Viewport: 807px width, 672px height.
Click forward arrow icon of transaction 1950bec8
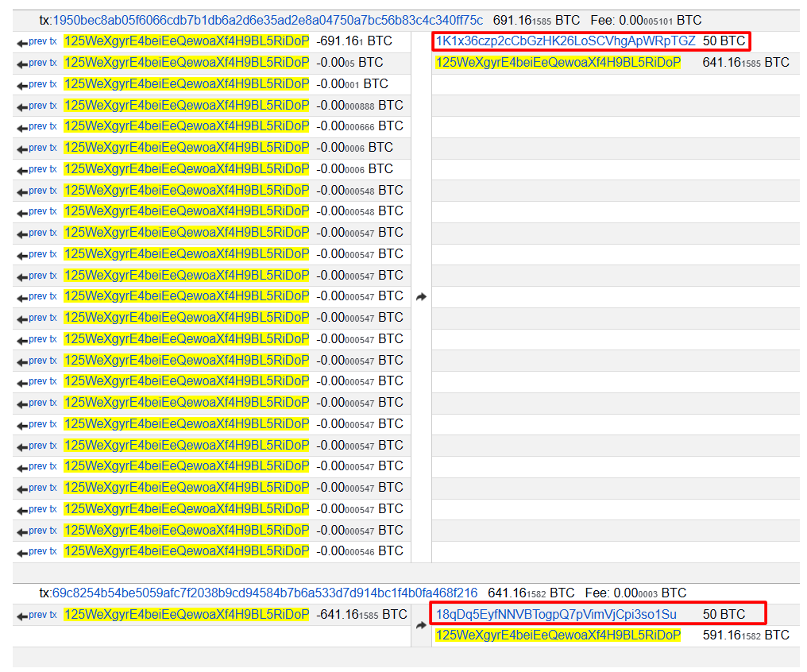[421, 297]
